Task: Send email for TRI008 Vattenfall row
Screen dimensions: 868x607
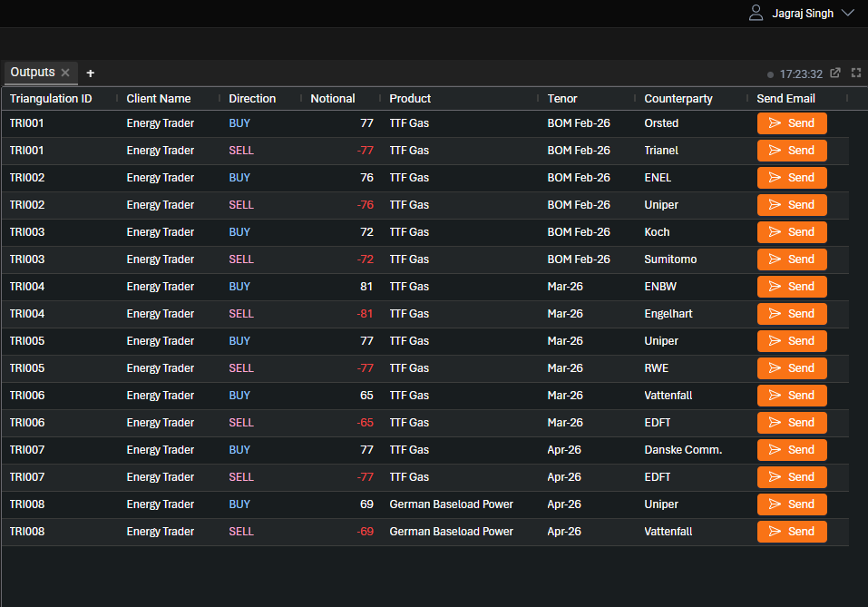Action: [x=791, y=532]
